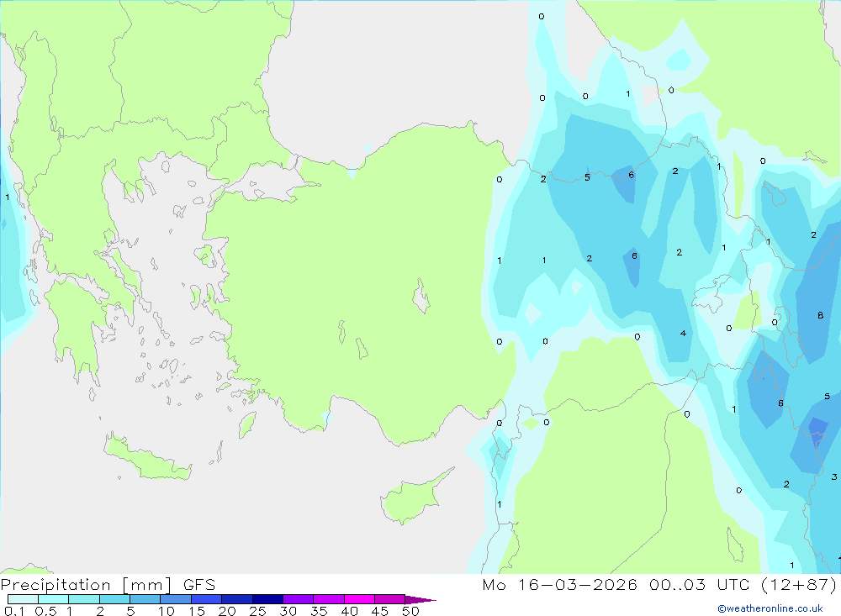Click the '30' legend scale label
Image resolution: width=841 pixels, height=616 pixels.
tap(288, 611)
